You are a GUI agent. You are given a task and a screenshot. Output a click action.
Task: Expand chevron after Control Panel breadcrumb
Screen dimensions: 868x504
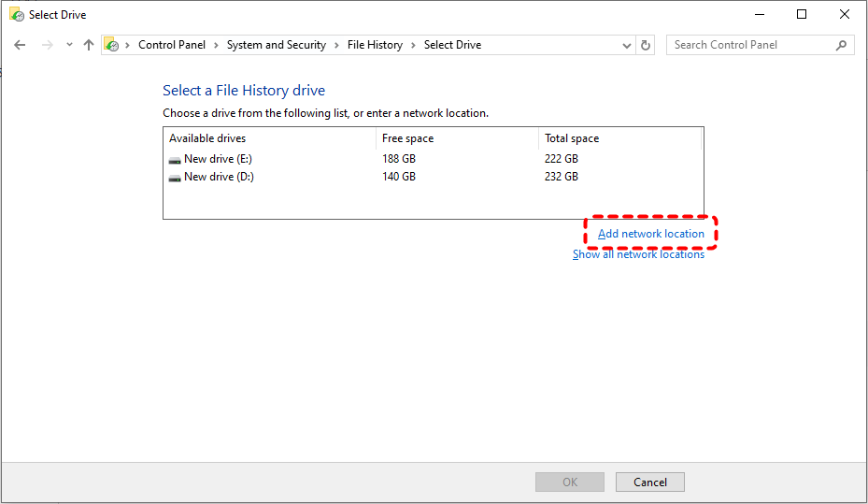(x=216, y=46)
